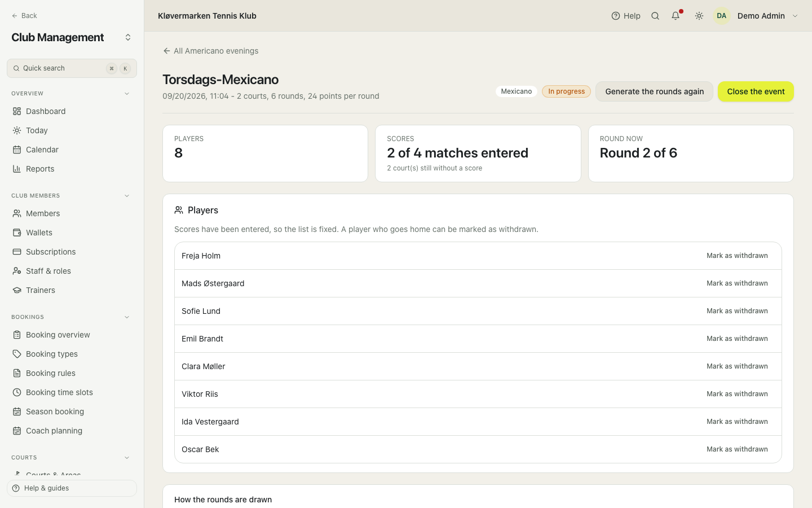Focus the Quick search field
Image resolution: width=812 pixels, height=508 pixels.
[72, 68]
